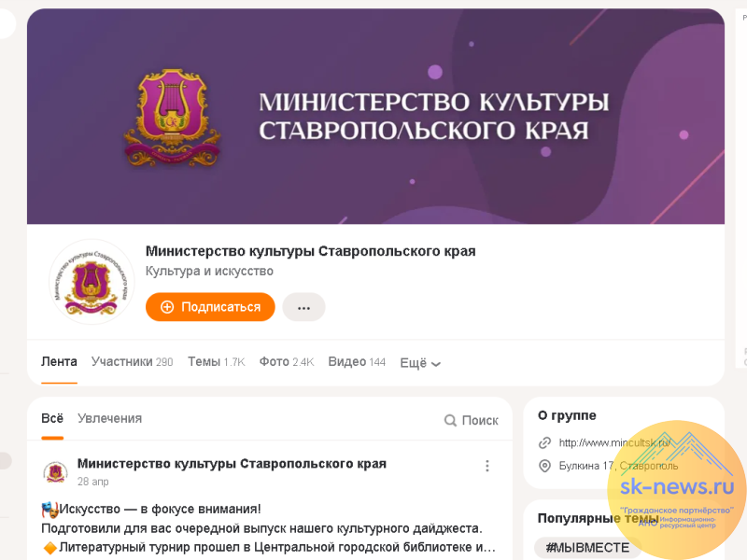
Task: Go to the Фото tab
Action: pyautogui.click(x=287, y=362)
